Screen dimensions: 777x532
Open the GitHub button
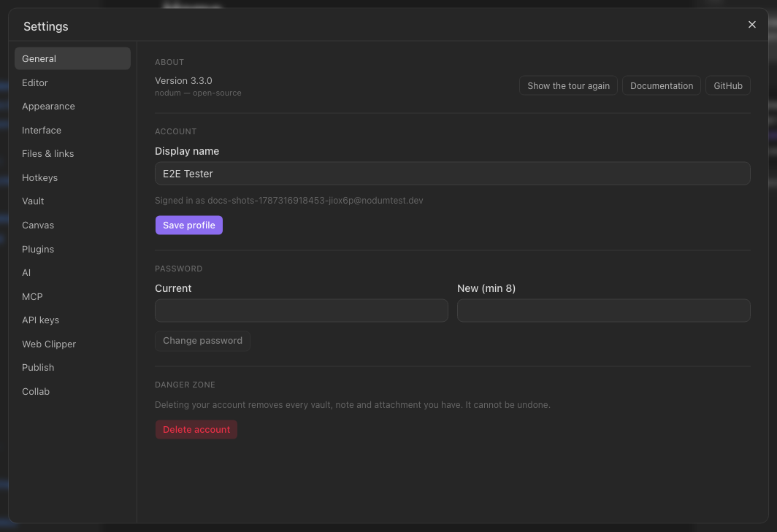[x=728, y=85]
